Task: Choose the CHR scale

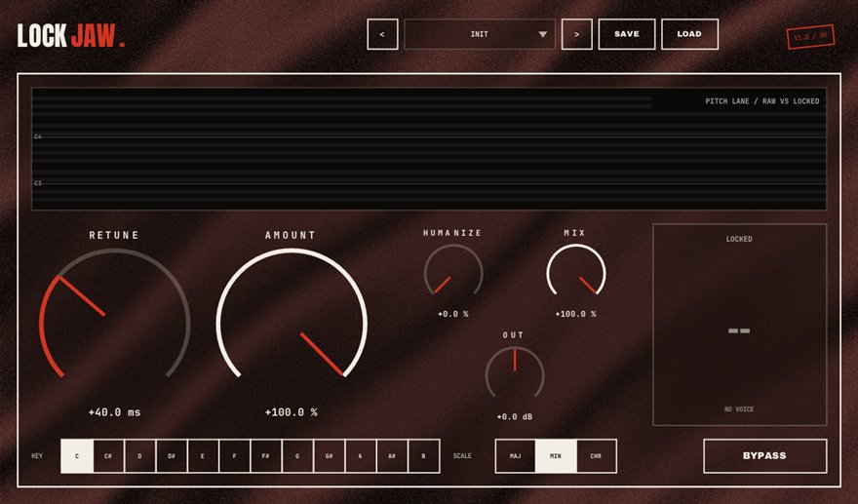Action: click(x=597, y=456)
